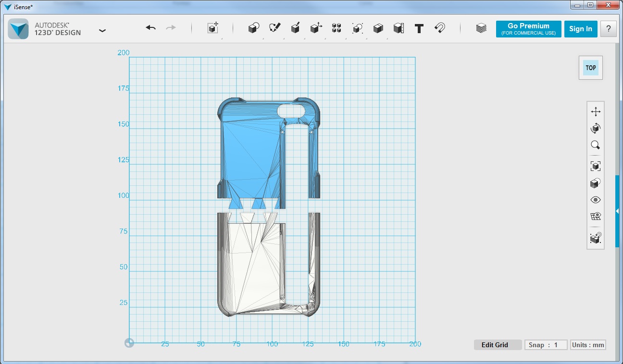Open the Grouping tool
The width and height of the screenshot is (623, 364).
pos(357,28)
